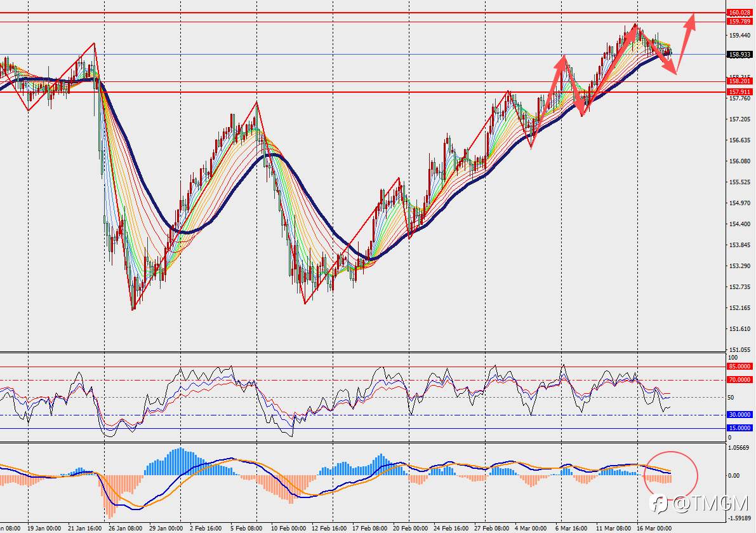Click the 157.760 price axis label
756x533 pixels.
tap(740, 98)
